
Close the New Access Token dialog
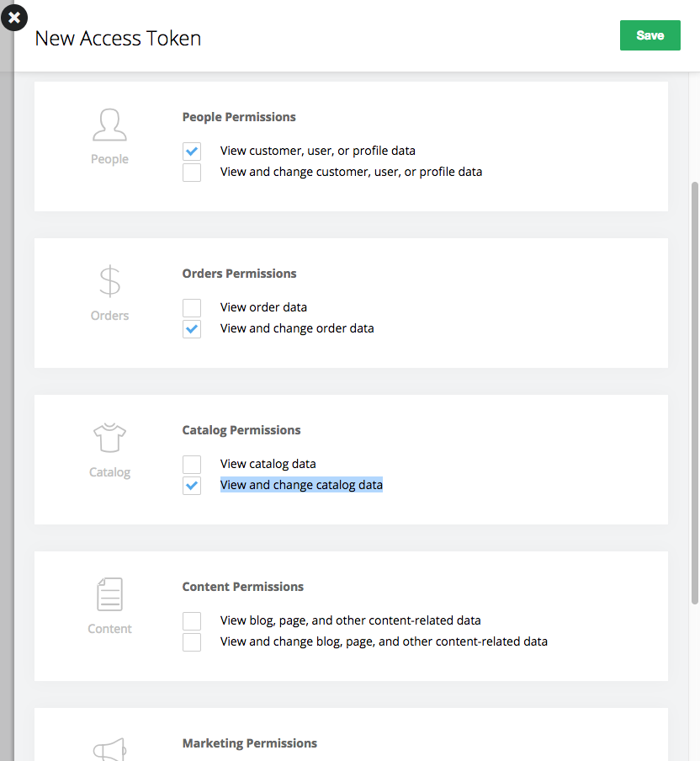click(x=14, y=18)
